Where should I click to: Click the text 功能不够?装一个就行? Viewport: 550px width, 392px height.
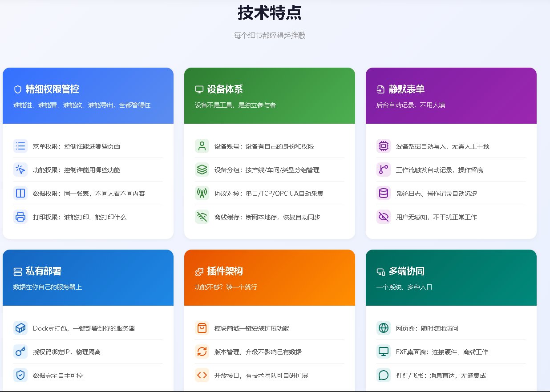[226, 287]
